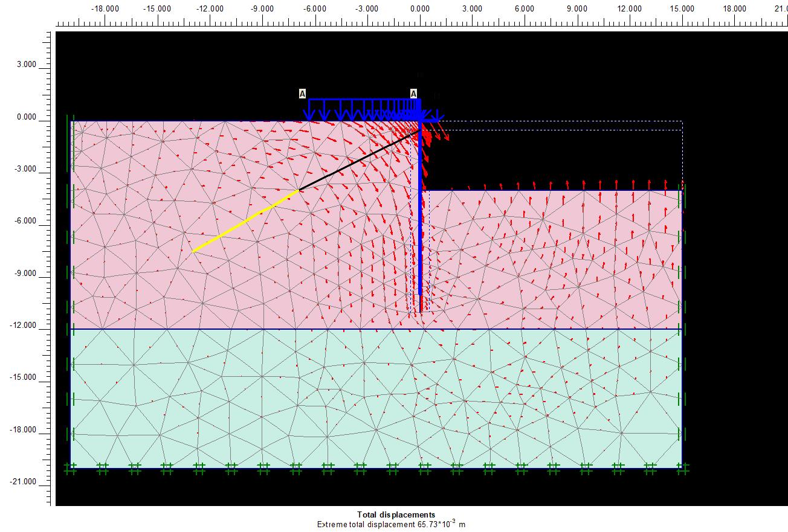Click 6.000 on the horizontal ruler
The image size is (788, 532).
525,9
